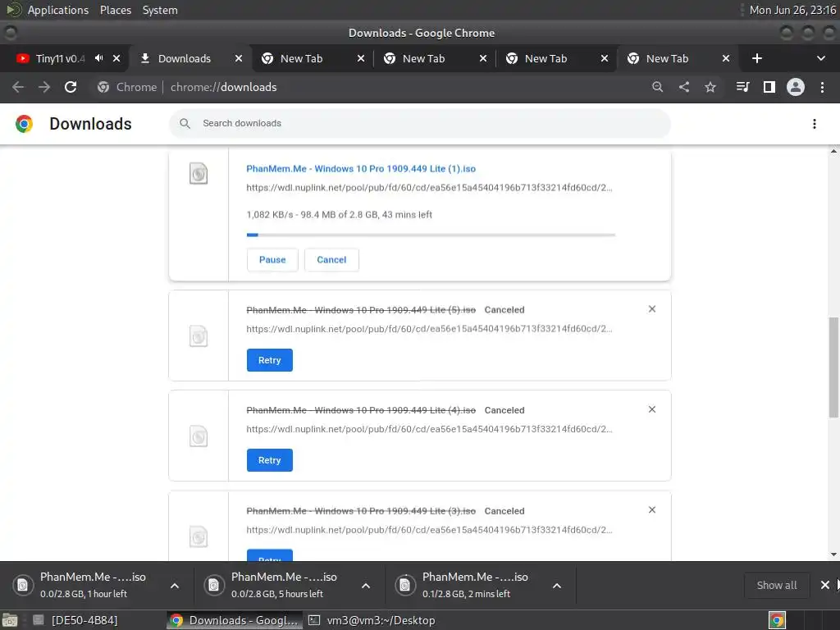The image size is (840, 630).
Task: Click the browser forward arrow
Action: 44,87
